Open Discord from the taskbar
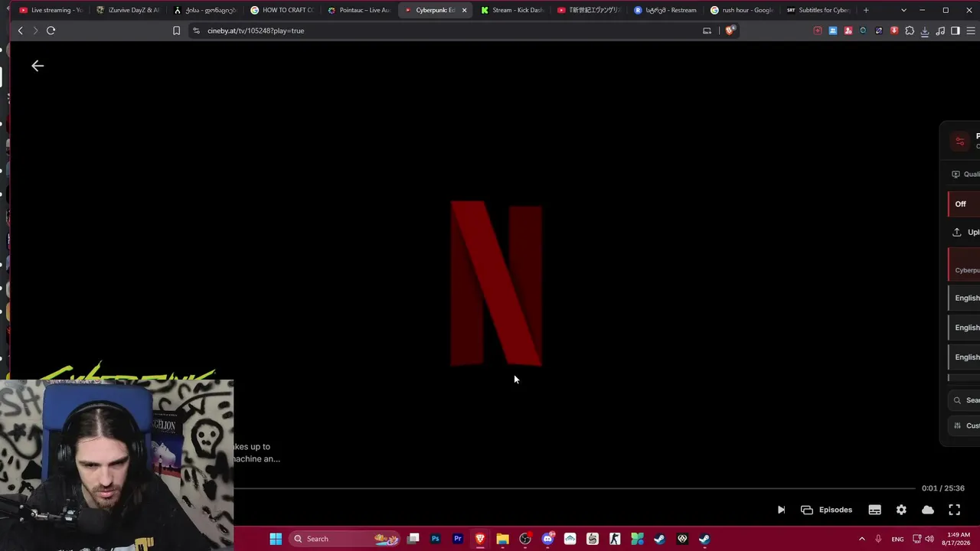This screenshot has height=551, width=980. pos(547,539)
